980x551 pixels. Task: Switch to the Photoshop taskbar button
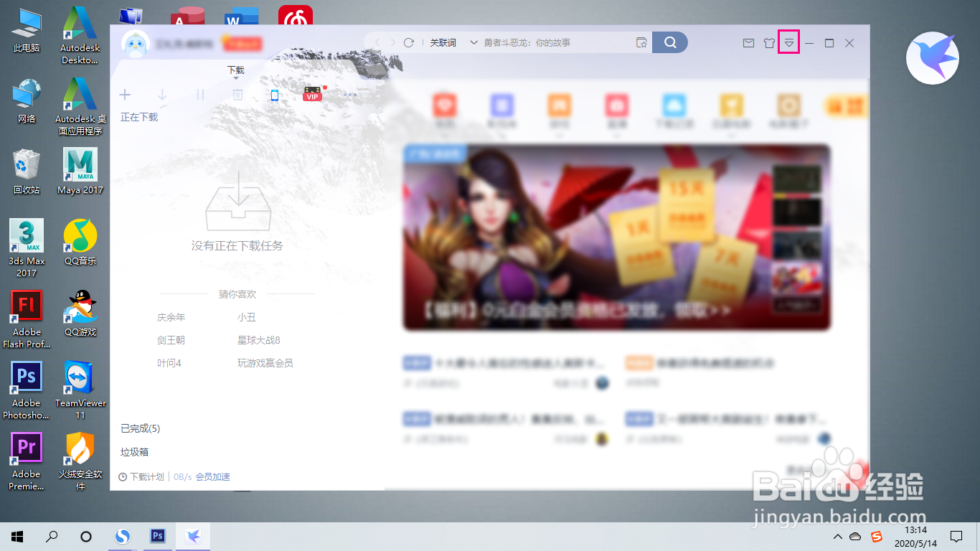[158, 536]
